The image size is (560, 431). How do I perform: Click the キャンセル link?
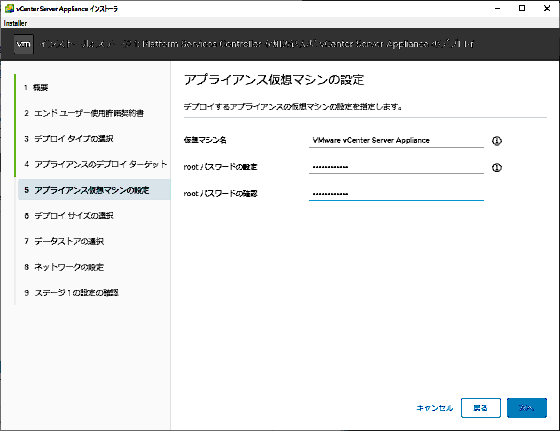[x=435, y=408]
